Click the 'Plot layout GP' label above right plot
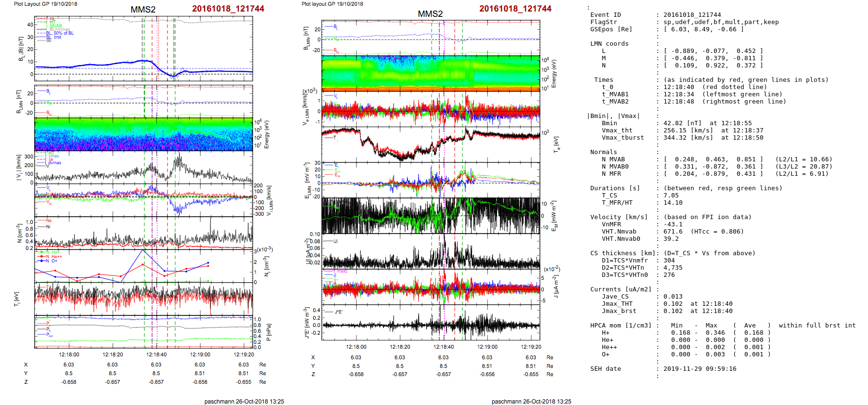This screenshot has height=405, width=868. pos(332,4)
